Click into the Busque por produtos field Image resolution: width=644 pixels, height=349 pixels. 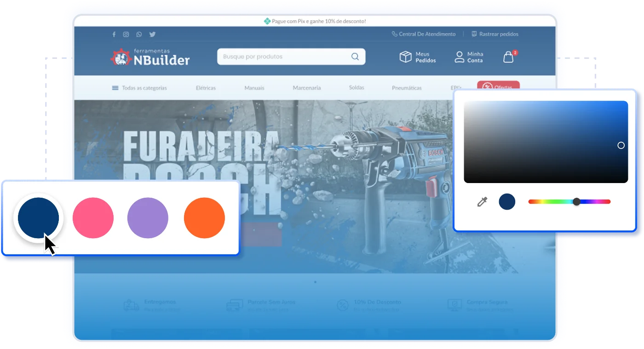(291, 57)
